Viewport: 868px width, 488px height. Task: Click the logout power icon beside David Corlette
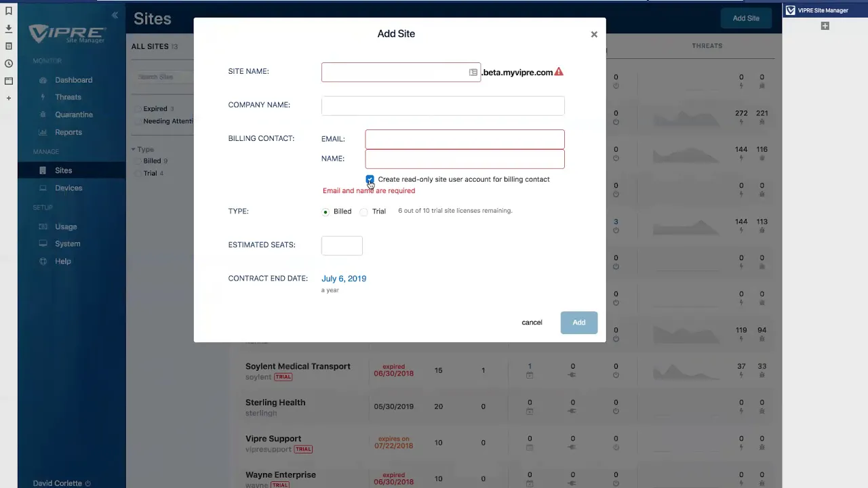(88, 483)
